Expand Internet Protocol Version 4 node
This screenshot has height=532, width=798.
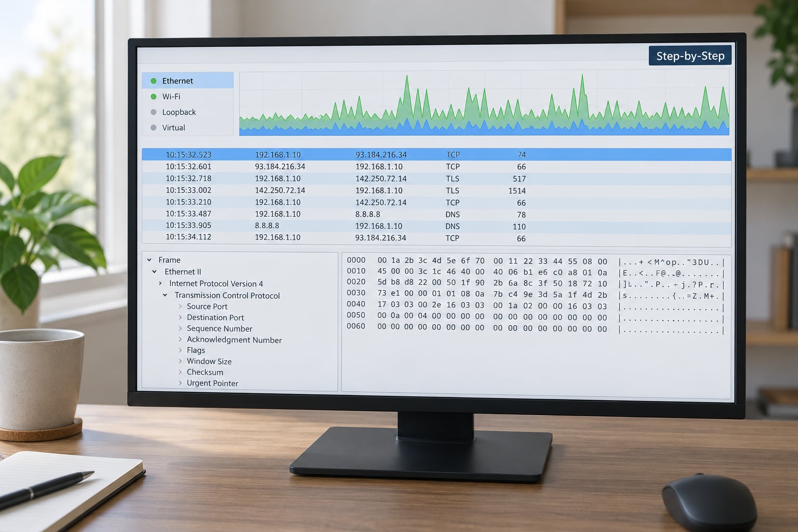tap(160, 284)
